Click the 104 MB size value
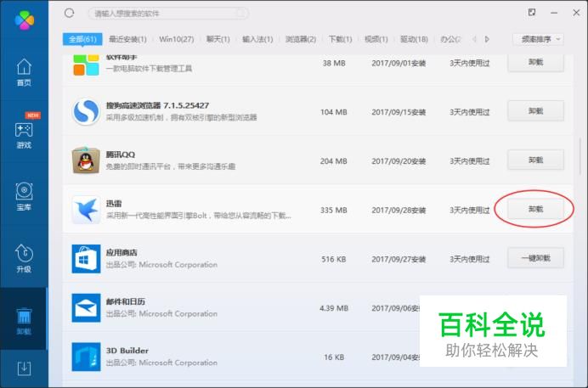588x388 pixels. pyautogui.click(x=334, y=112)
